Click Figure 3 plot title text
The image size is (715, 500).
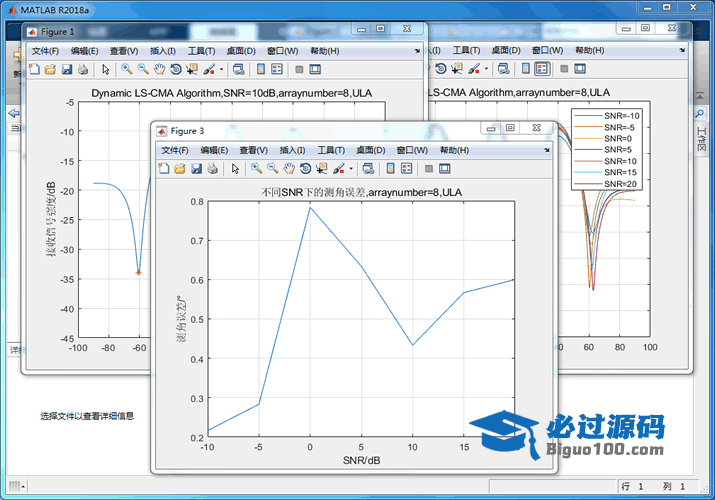[x=362, y=192]
